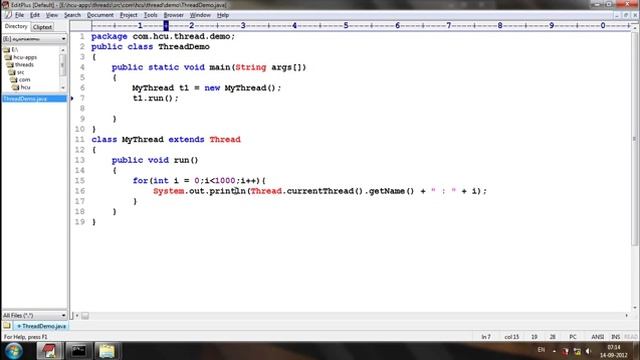Open the Search menu

tap(72, 15)
